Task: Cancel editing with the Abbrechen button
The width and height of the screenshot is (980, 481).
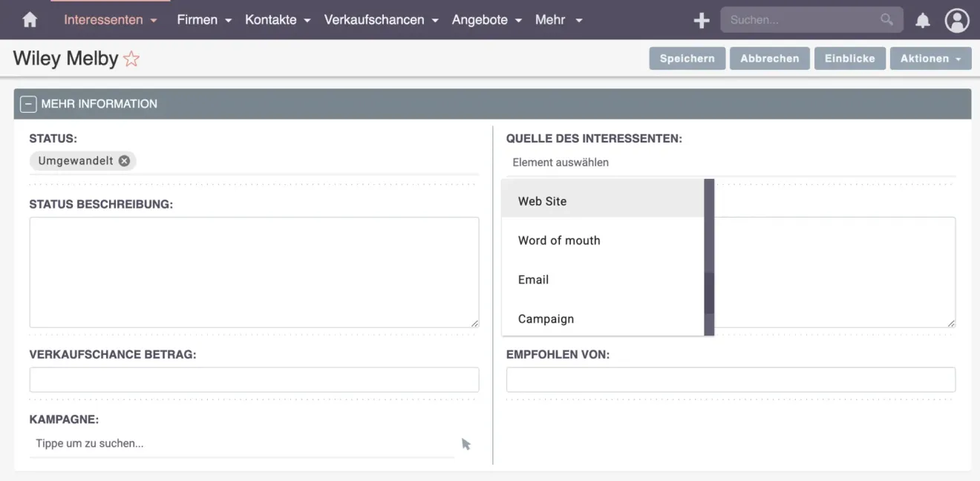Action: point(769,58)
